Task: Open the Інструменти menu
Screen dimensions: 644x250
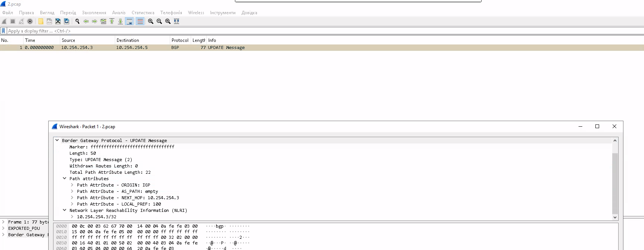Action: click(223, 13)
